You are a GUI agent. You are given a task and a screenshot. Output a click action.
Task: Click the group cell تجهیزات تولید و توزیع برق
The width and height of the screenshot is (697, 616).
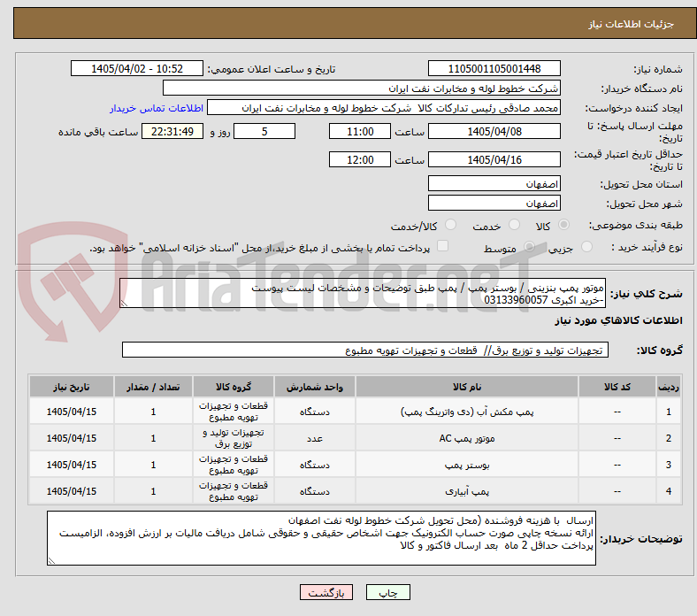coord(234,438)
